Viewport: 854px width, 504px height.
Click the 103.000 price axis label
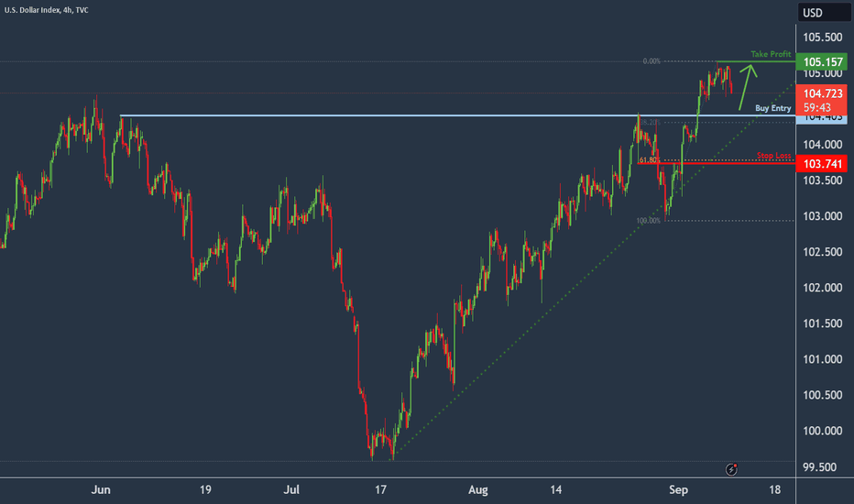point(823,216)
